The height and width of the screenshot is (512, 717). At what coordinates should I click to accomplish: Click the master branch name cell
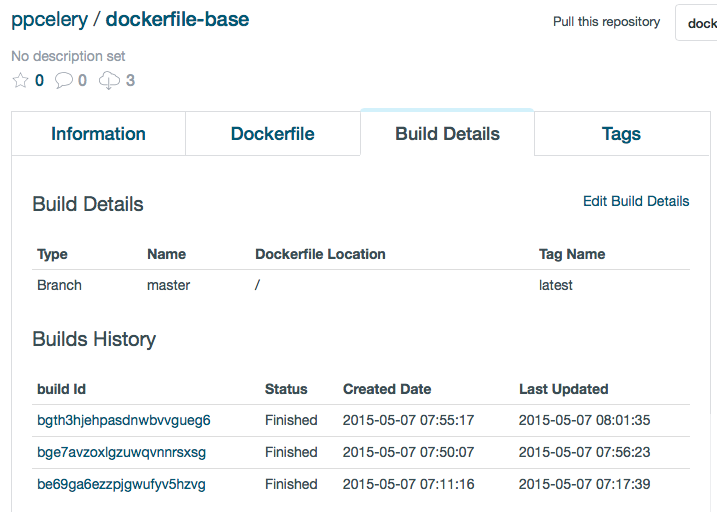point(168,285)
